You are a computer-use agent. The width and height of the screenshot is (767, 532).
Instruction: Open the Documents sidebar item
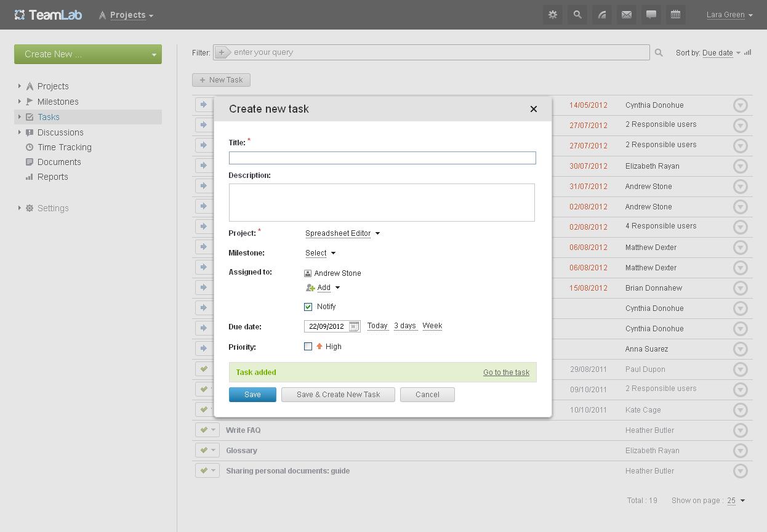tap(59, 162)
